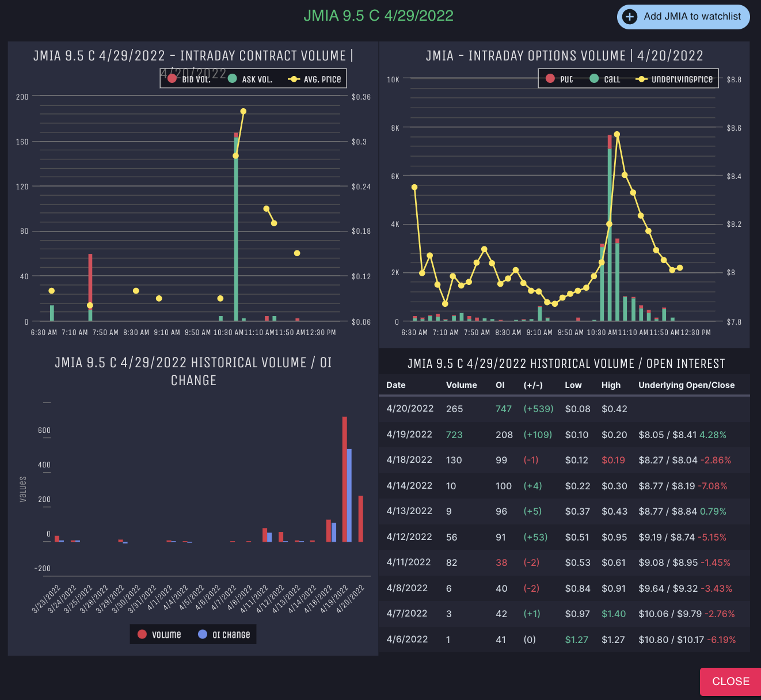This screenshot has height=700, width=761.
Task: Toggle Avg. Price series in the legend
Action: 314,79
